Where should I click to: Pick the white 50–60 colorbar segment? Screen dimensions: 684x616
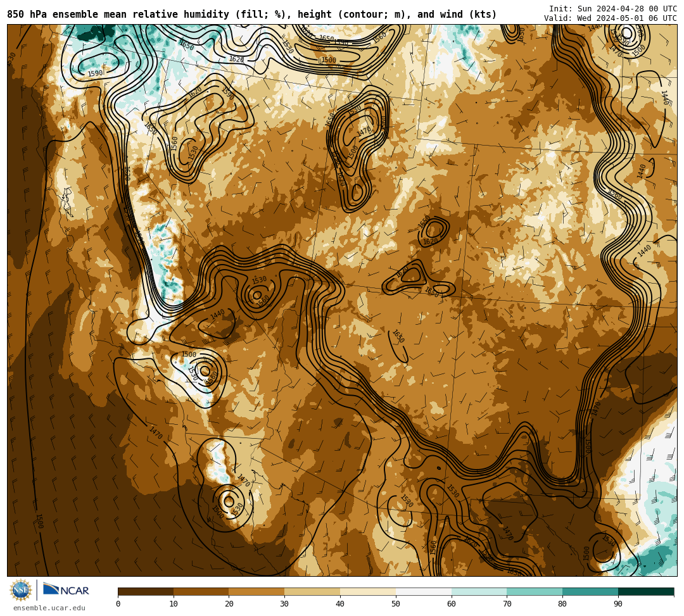point(424,591)
